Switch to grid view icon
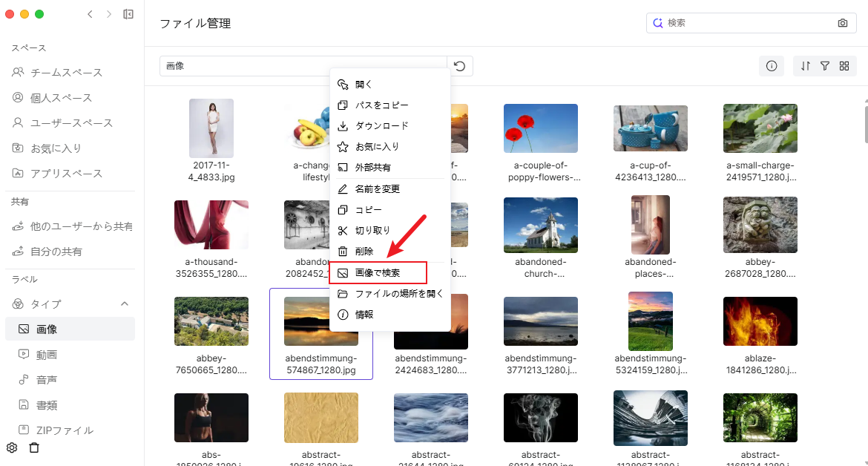Viewport: 868px width, 466px height. coord(844,66)
